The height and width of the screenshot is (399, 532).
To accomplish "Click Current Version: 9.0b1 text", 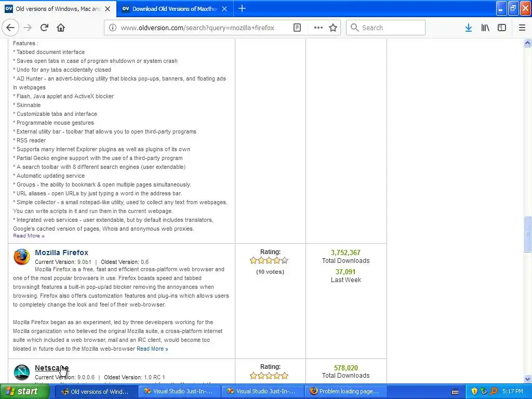I will pyautogui.click(x=63, y=262).
